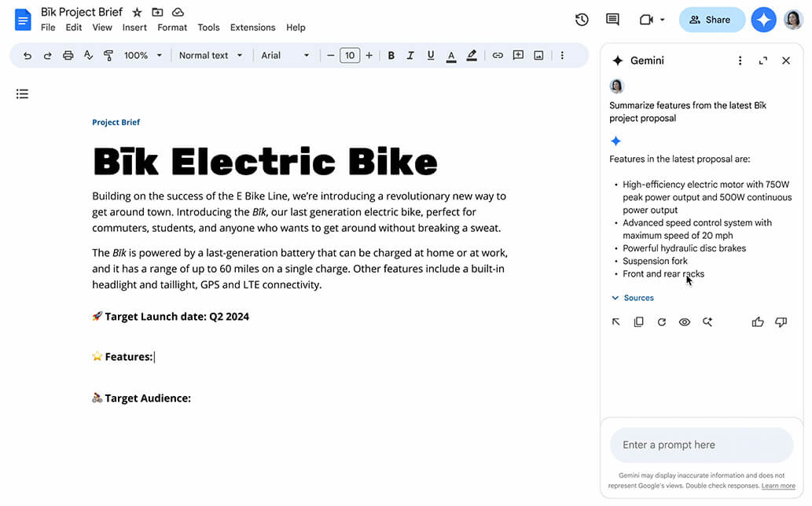812x506 pixels.
Task: Star the Bīk Project Brief document
Action: (x=137, y=12)
